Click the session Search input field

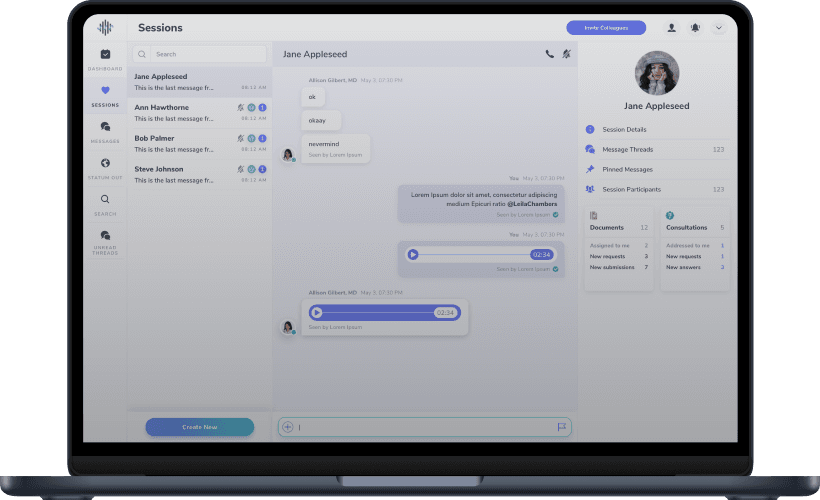[205, 54]
